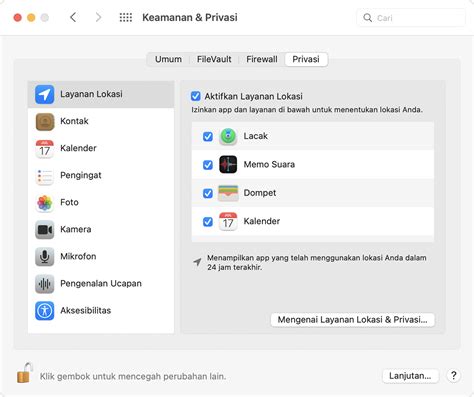The image size is (474, 397).
Task: Select the Mikrofon label in sidebar
Action: coord(78,256)
